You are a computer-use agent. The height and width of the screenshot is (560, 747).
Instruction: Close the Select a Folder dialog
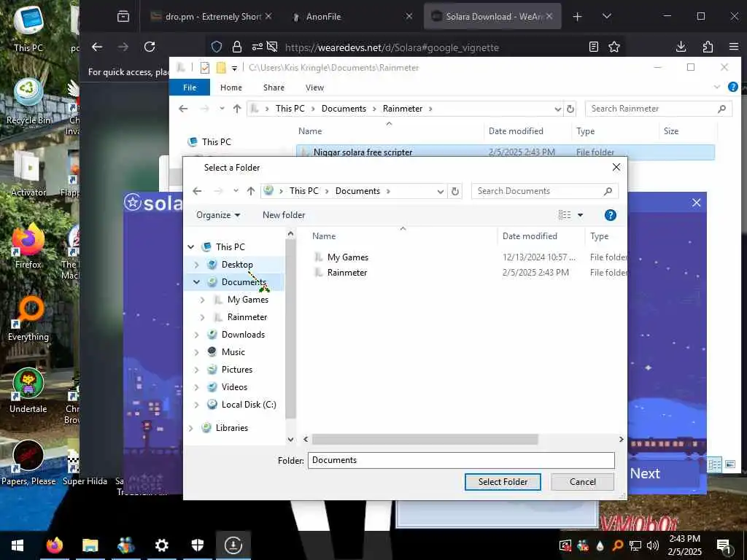pos(616,167)
